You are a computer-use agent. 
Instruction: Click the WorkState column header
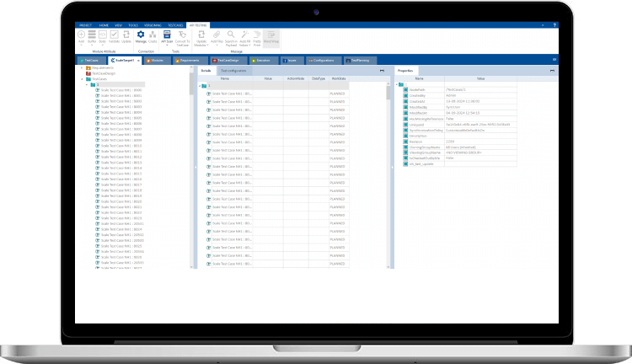tap(340, 78)
